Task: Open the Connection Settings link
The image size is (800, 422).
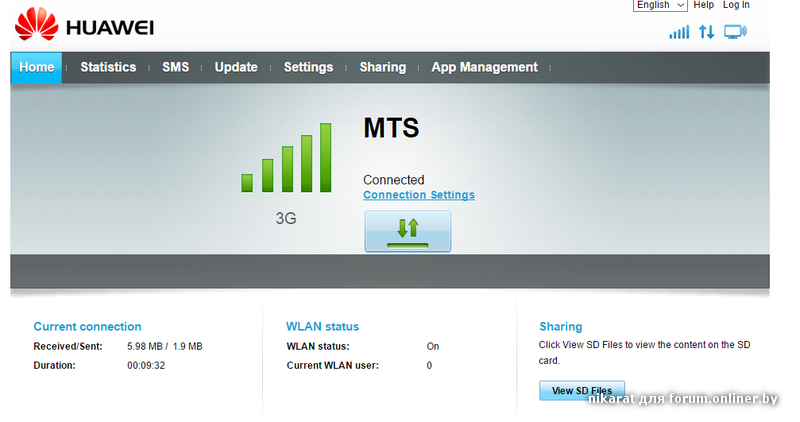Action: tap(419, 195)
